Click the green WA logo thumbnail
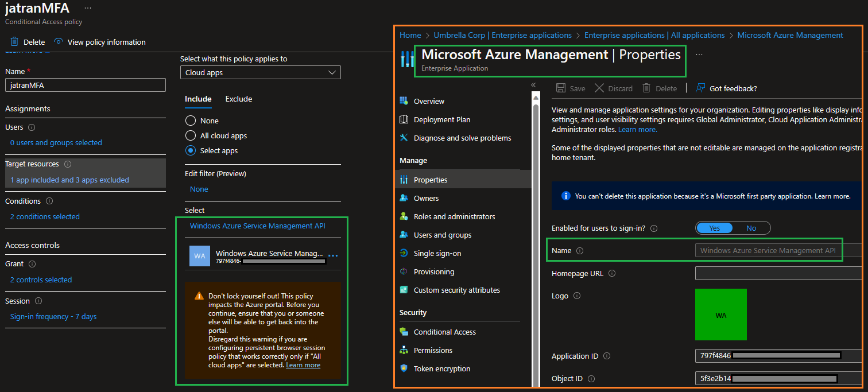 pyautogui.click(x=721, y=315)
